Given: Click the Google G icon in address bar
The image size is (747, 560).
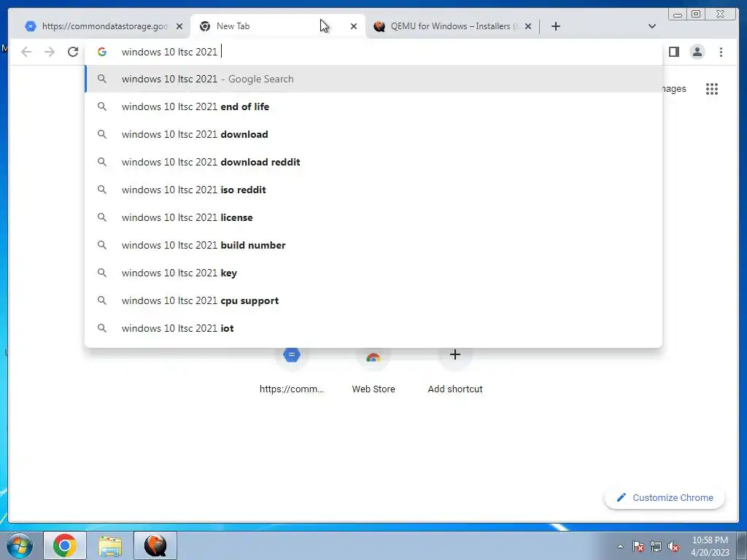Looking at the screenshot, I should point(102,52).
